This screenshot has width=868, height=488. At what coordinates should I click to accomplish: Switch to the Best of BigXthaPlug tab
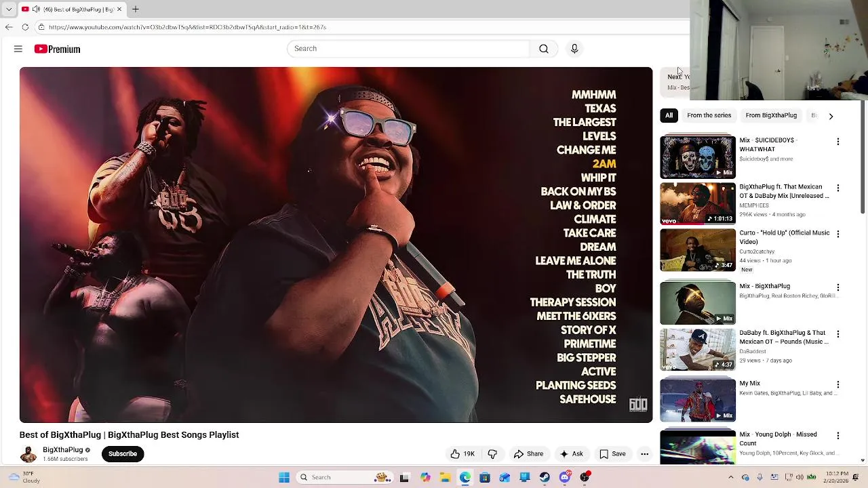(71, 9)
